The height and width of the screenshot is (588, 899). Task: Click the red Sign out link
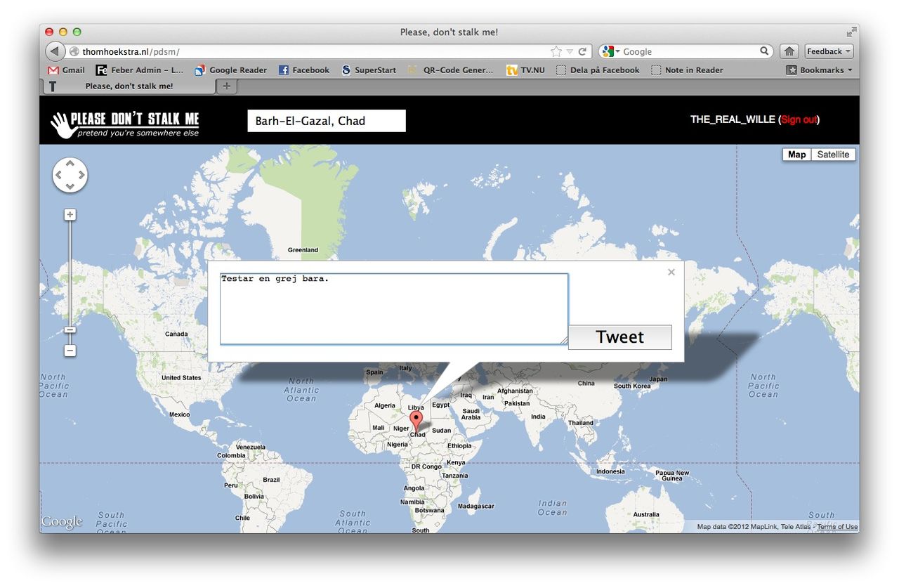[x=799, y=119]
